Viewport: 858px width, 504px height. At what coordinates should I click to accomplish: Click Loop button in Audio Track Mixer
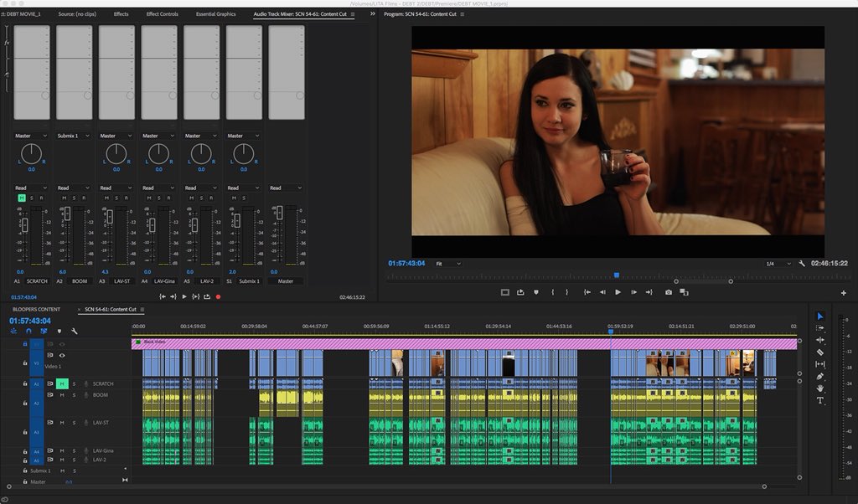(207, 297)
